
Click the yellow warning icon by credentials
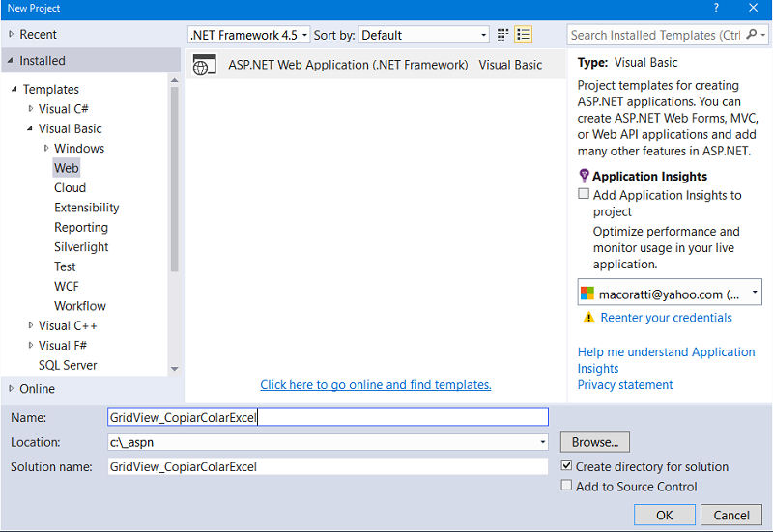(588, 318)
